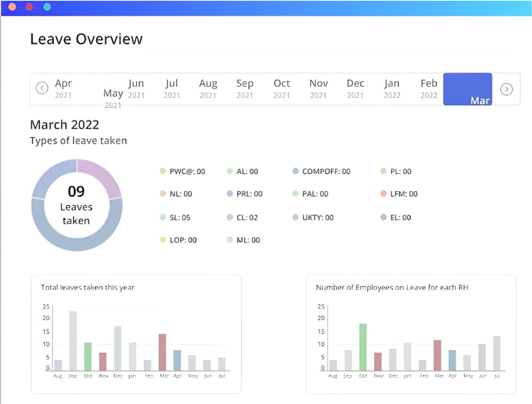Open the Jul 2021 tab
This screenshot has width=532, height=404.
point(172,89)
